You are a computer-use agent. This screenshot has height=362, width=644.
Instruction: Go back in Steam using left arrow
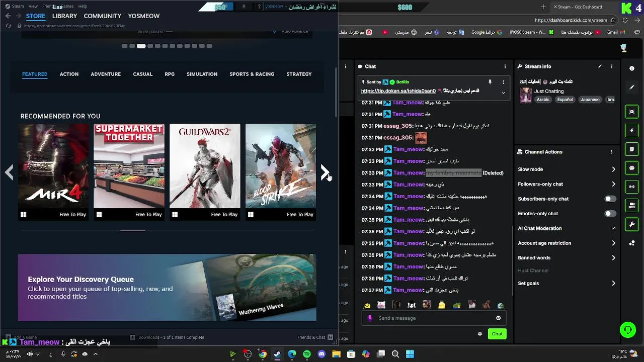click(x=8, y=16)
